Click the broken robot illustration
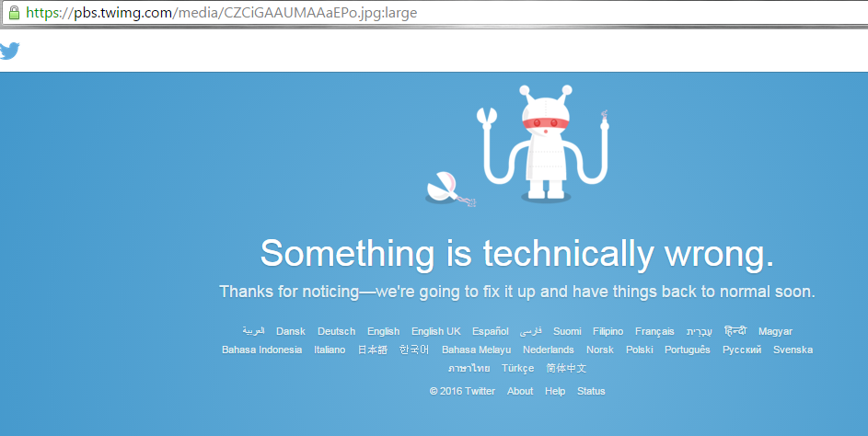This screenshot has height=436, width=868. point(543,143)
